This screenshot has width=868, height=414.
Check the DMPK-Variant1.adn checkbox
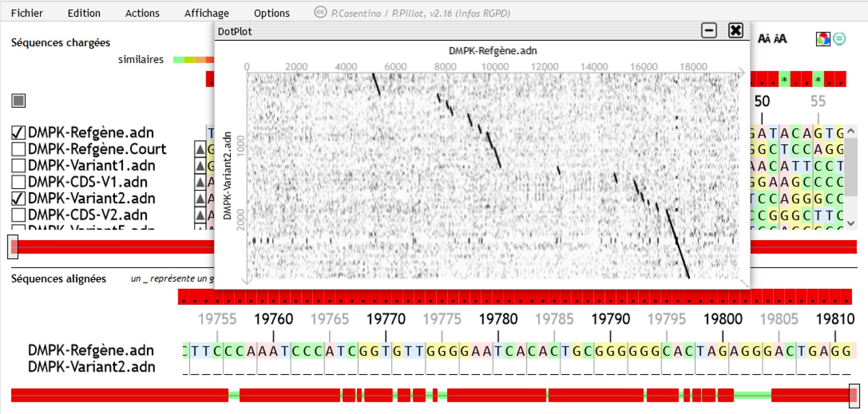click(18, 166)
